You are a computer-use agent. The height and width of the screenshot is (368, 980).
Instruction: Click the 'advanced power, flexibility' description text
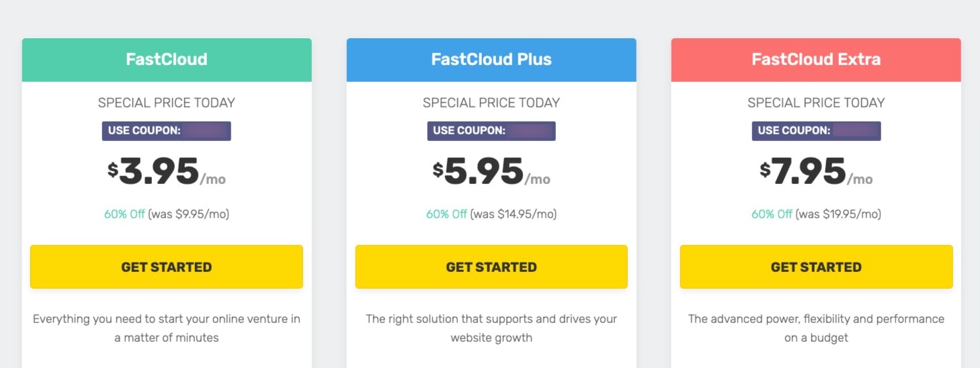816,328
